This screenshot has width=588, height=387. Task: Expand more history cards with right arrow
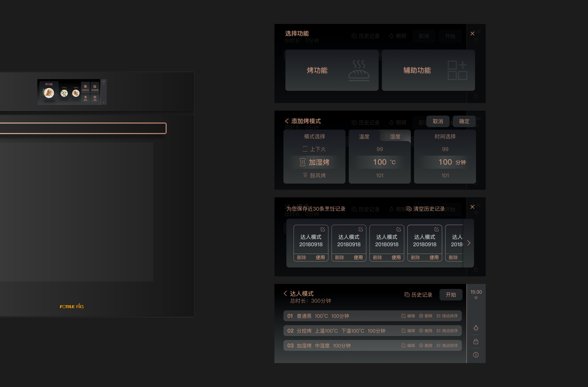coord(469,243)
